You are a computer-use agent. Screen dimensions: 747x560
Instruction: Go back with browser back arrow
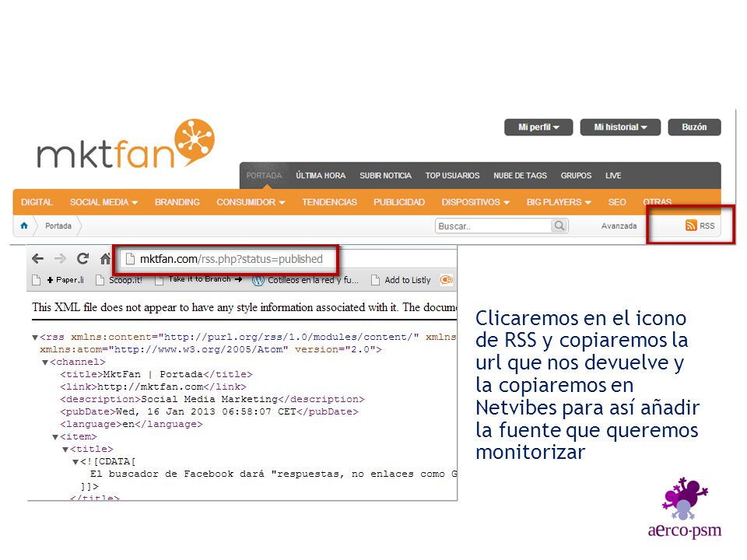[37, 258]
